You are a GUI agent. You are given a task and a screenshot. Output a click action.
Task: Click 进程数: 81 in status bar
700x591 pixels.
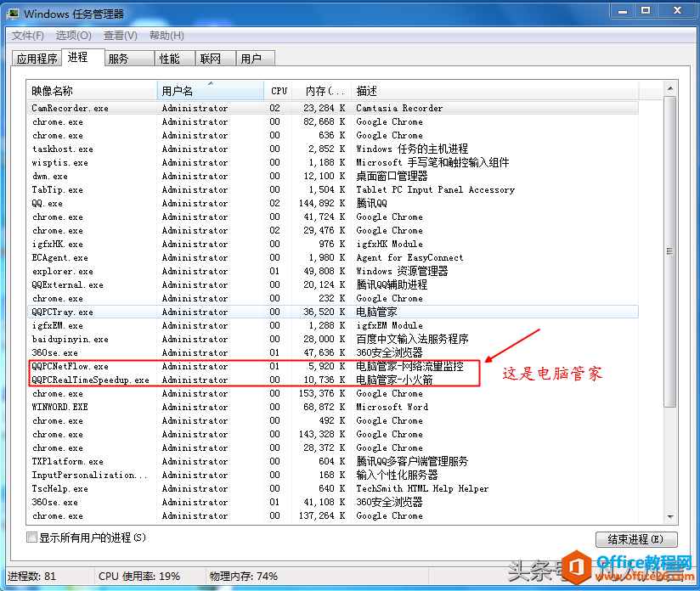[31, 577]
